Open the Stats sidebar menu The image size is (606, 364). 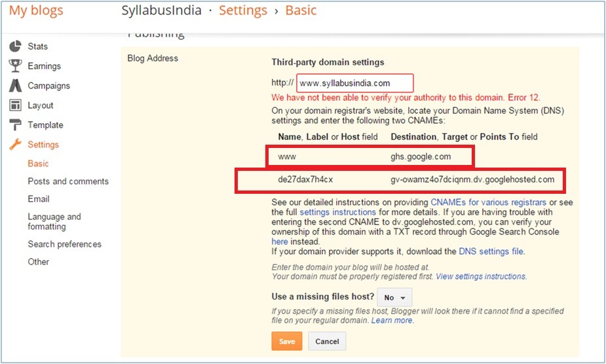pos(37,46)
